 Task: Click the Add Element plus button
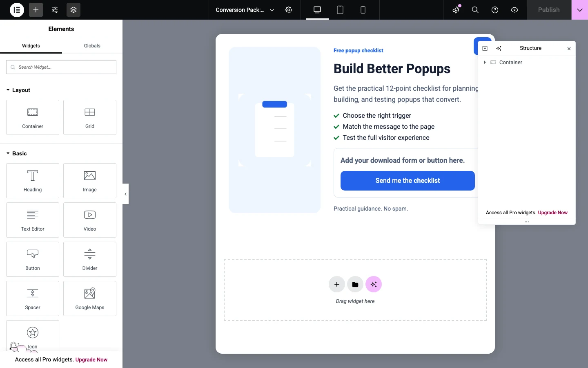tap(36, 10)
